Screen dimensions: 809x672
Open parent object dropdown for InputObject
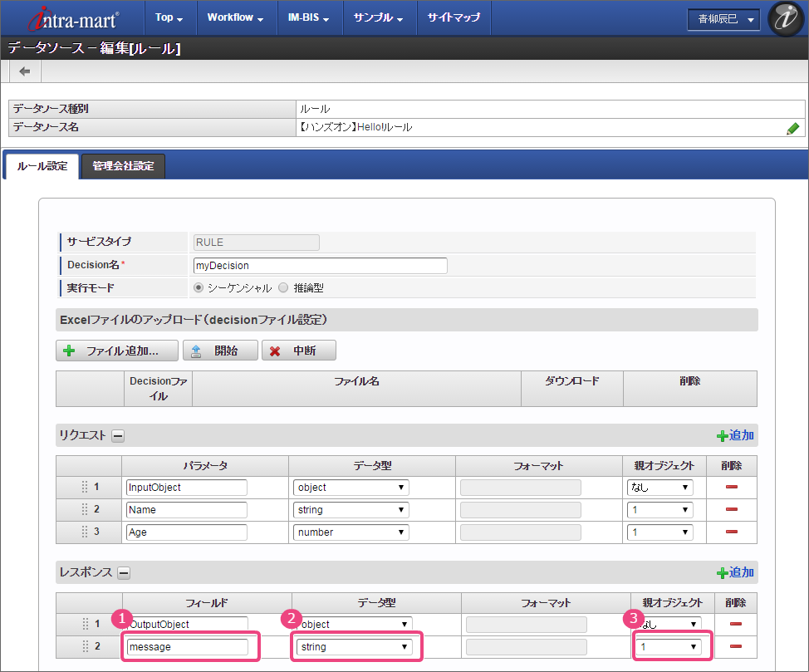pos(659,488)
